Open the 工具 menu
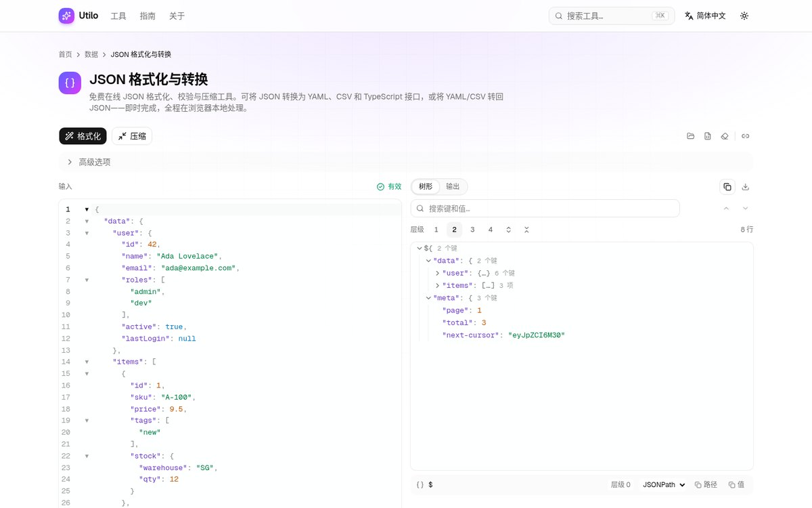This screenshot has height=508, width=812. [118, 16]
